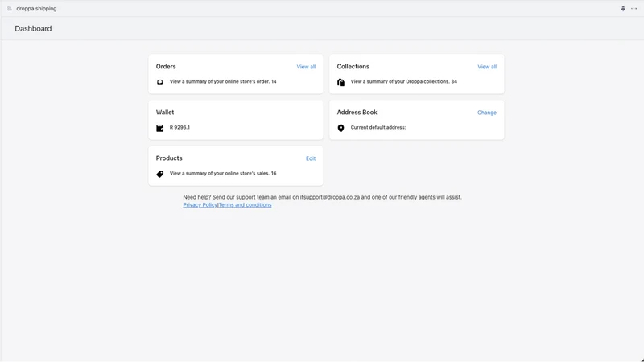Image resolution: width=644 pixels, height=362 pixels.
Task: Click the droppa shipping title text
Action: click(x=36, y=9)
